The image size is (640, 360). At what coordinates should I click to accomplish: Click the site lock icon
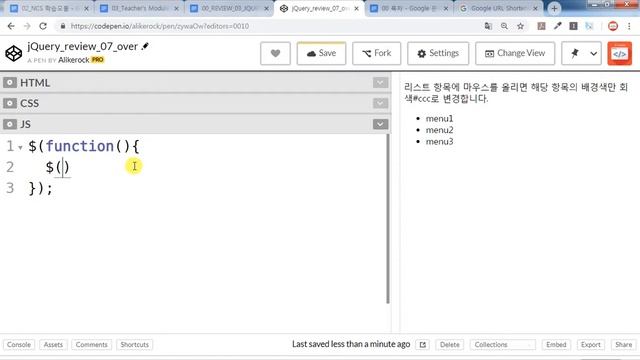62,26
